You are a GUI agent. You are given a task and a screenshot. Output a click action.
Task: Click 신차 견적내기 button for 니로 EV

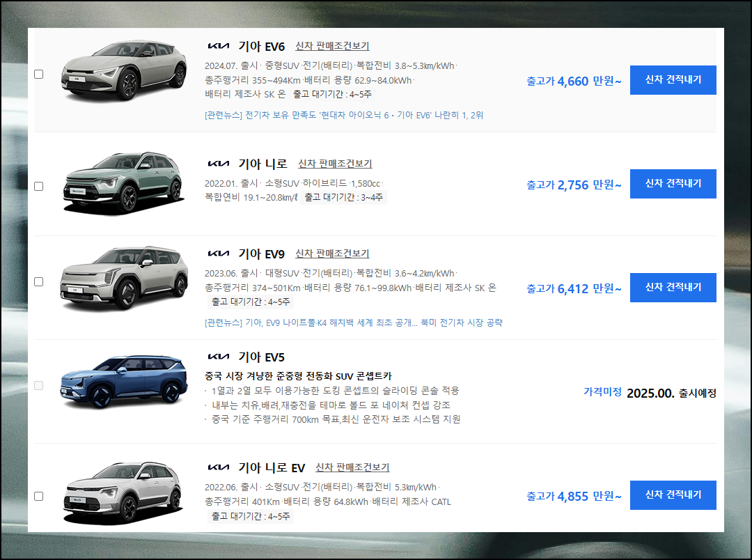pyautogui.click(x=673, y=495)
